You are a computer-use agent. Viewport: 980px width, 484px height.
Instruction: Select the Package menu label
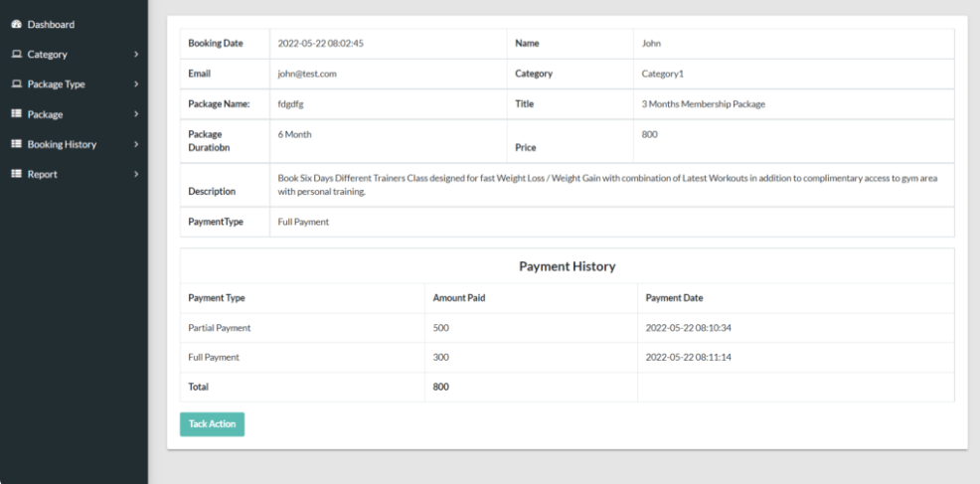pos(45,114)
